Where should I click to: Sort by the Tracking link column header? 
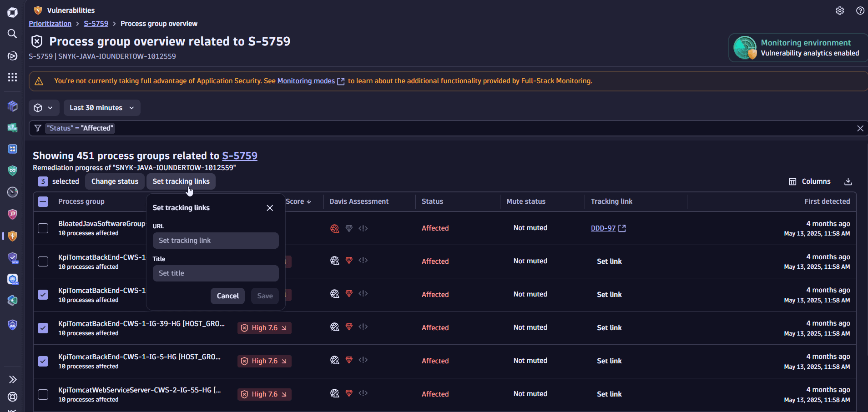click(x=611, y=201)
